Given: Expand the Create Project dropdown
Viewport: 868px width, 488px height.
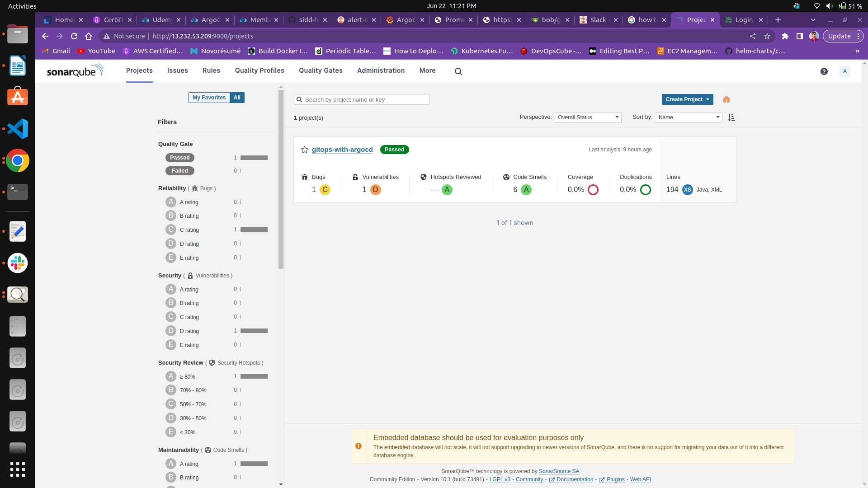Looking at the screenshot, I should [687, 99].
